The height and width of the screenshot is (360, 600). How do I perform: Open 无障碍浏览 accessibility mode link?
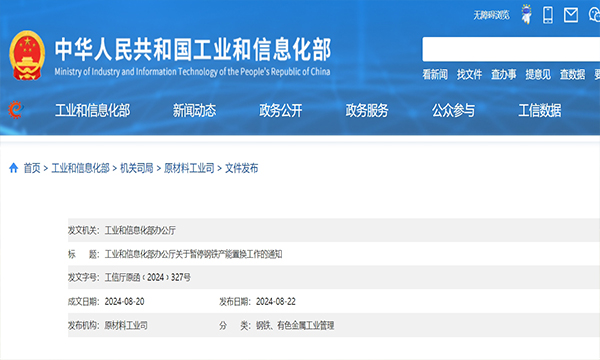[491, 15]
